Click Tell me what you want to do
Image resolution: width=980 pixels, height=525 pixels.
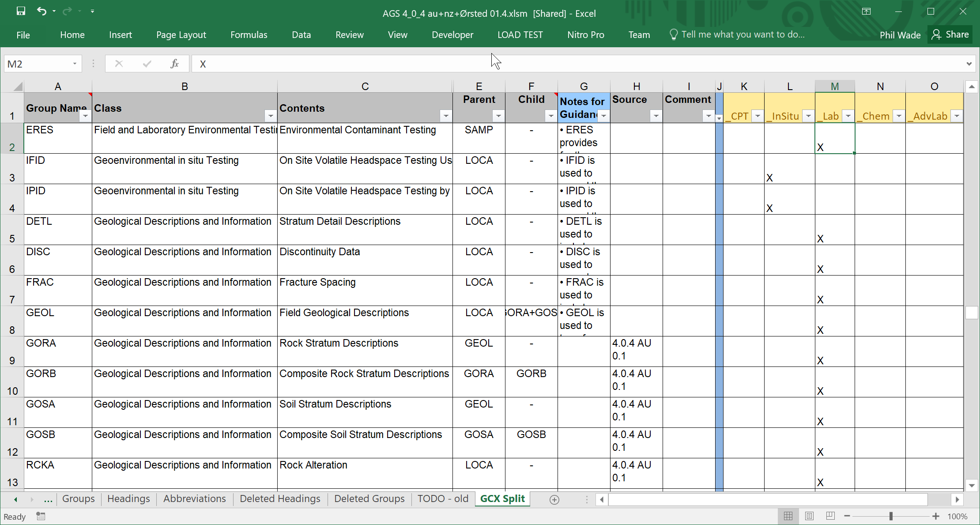coord(743,34)
